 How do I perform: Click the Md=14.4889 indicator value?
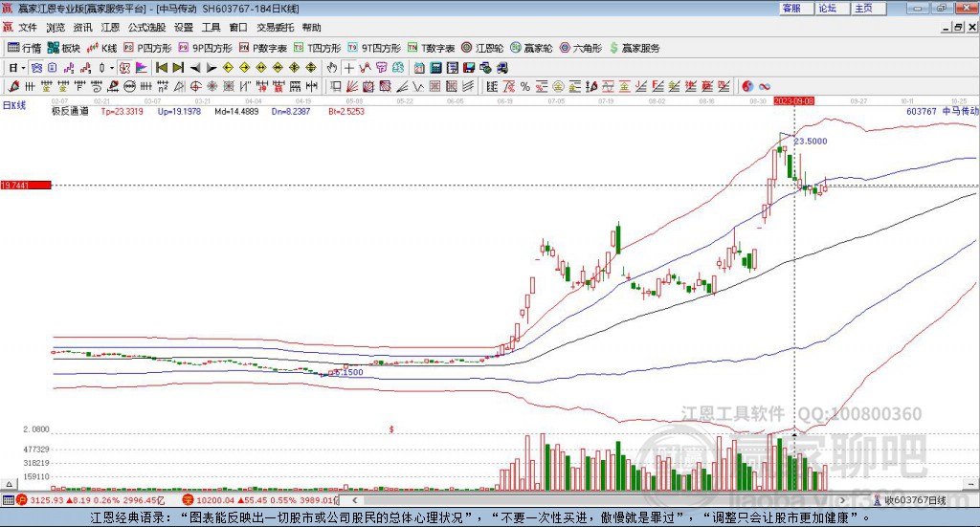236,111
